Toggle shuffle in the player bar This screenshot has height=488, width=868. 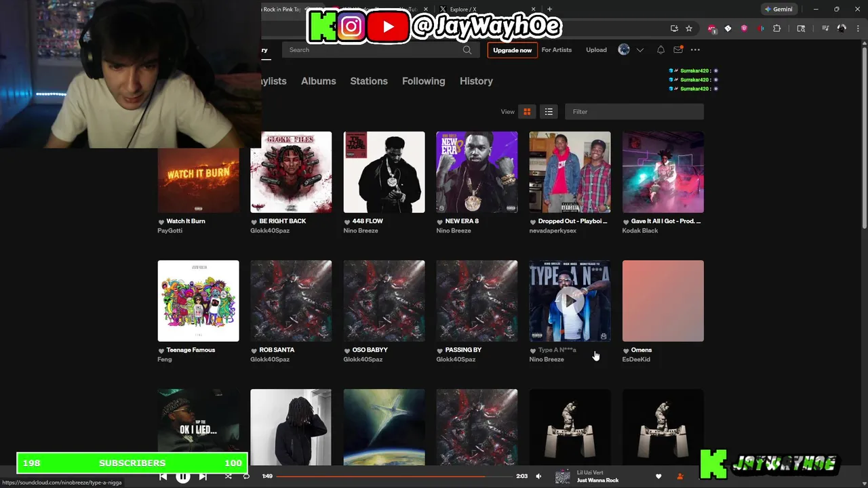pos(228,476)
